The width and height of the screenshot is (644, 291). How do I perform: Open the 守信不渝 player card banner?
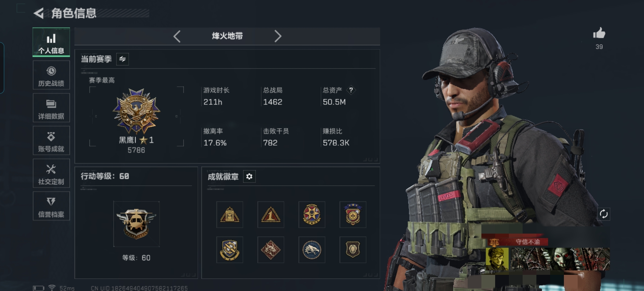pos(545,255)
